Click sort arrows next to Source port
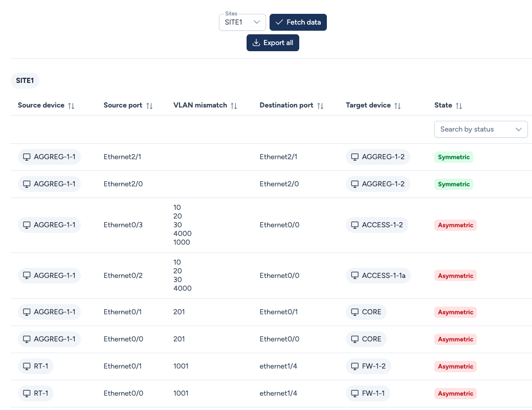The height and width of the screenshot is (410, 532). [x=149, y=105]
